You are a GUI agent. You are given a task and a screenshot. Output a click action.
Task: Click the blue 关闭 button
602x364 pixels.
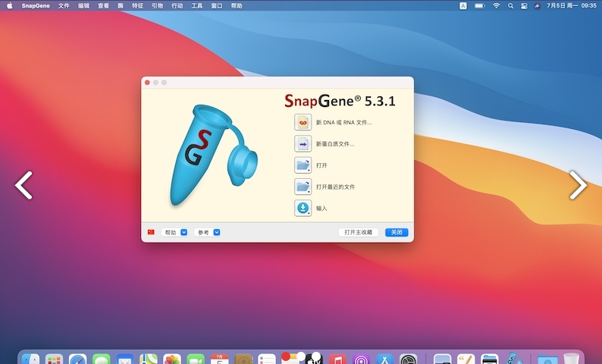point(397,232)
